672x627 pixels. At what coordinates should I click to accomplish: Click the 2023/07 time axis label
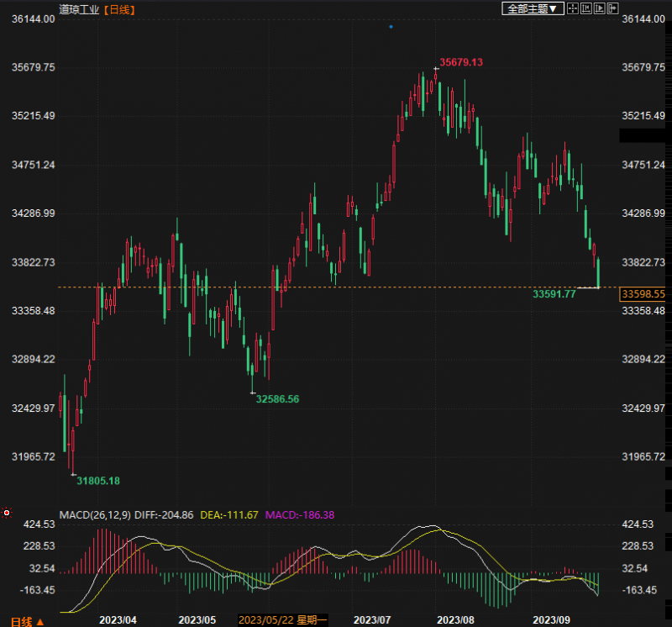pyautogui.click(x=372, y=620)
